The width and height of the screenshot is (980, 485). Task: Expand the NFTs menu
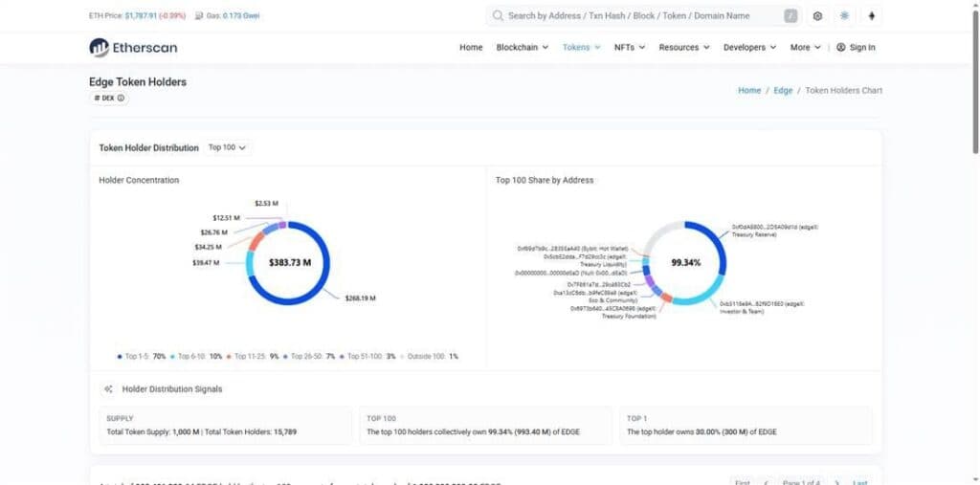(x=630, y=48)
